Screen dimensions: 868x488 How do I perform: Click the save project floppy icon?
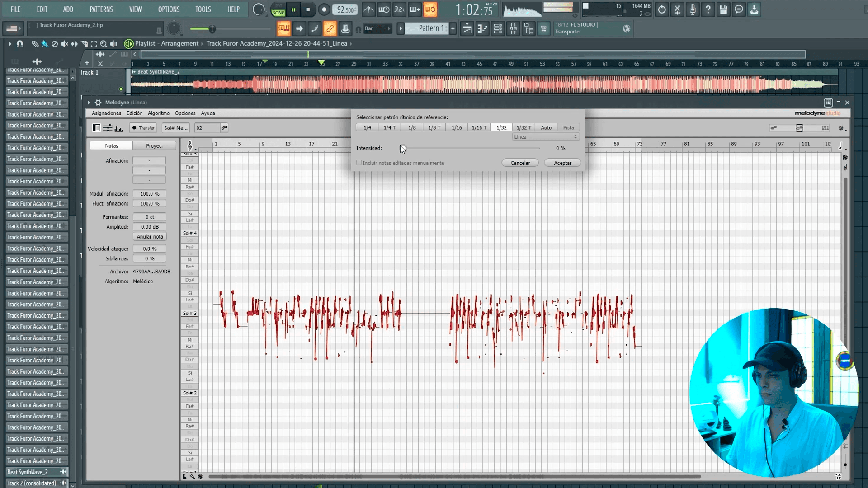[723, 9]
